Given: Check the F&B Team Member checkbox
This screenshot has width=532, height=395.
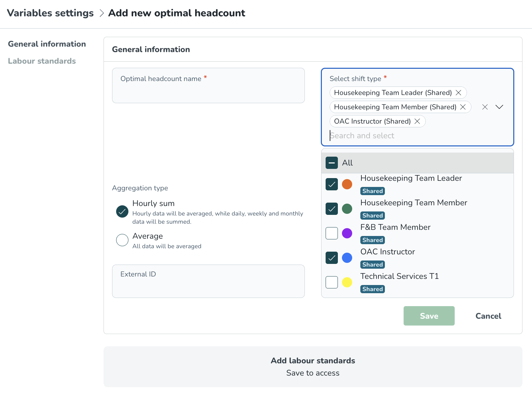Looking at the screenshot, I should 332,233.
